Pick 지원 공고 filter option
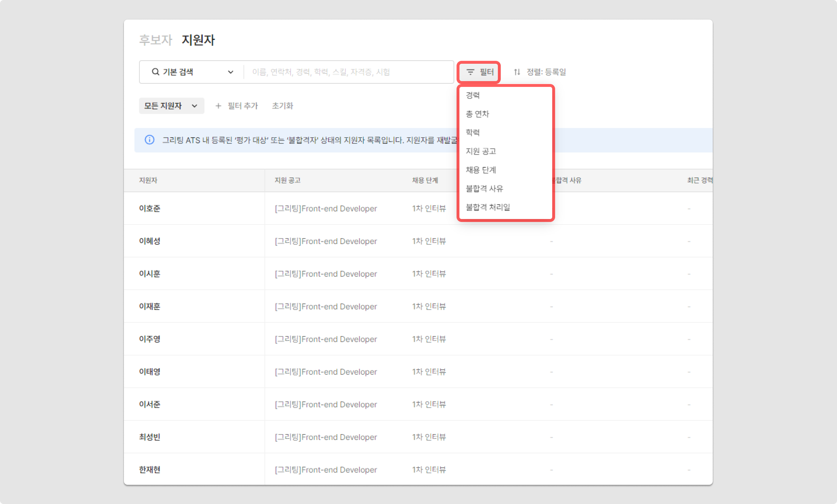Screen dimensions: 837x504 pos(481,151)
